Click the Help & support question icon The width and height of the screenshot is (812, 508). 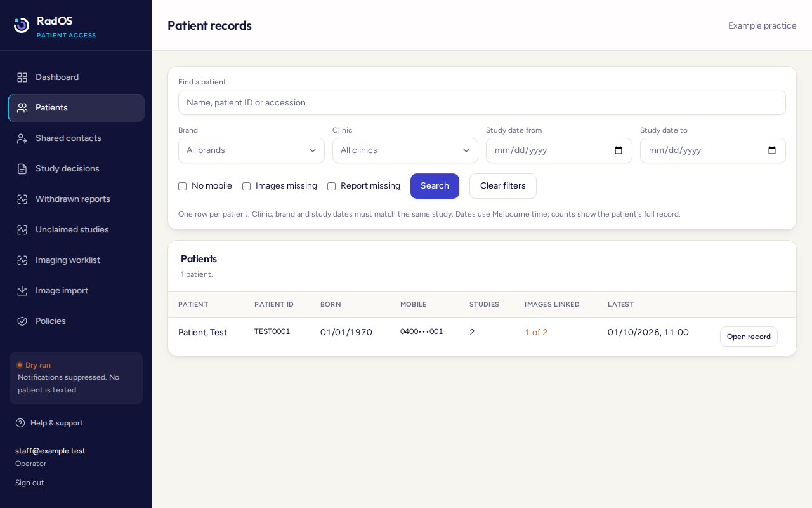[20, 423]
